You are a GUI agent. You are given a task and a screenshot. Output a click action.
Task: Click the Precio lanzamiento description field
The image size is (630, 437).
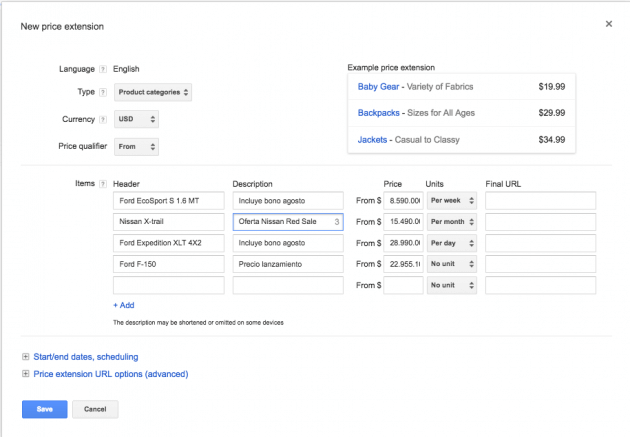coord(288,264)
